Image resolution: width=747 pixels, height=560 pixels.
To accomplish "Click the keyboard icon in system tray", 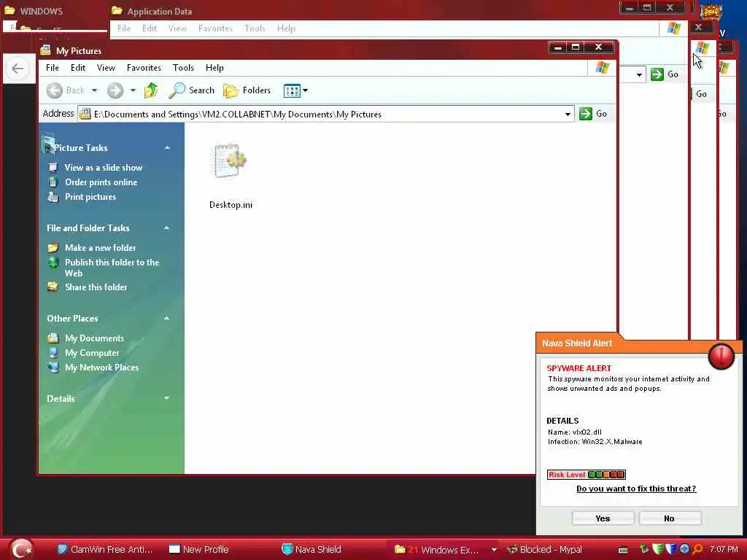I will tap(623, 550).
